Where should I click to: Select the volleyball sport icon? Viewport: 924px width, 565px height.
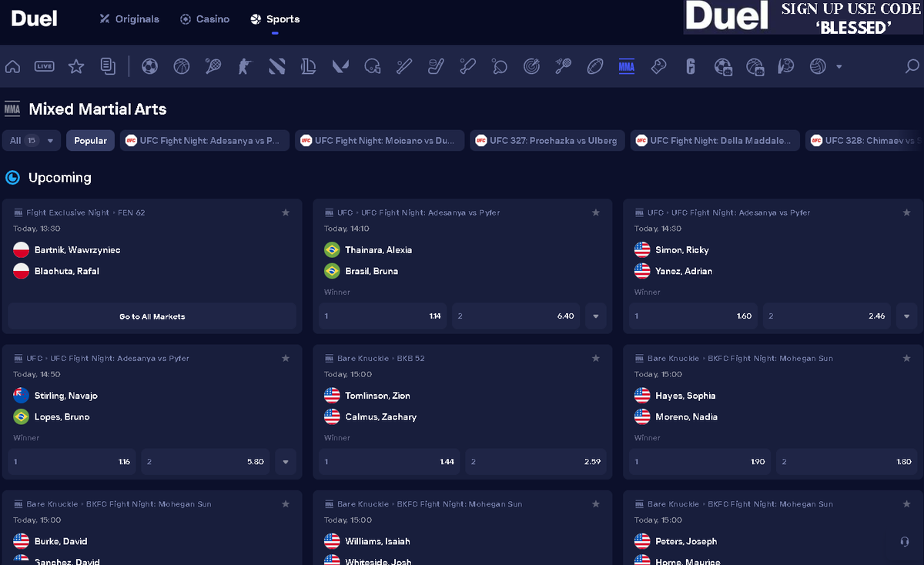[818, 67]
